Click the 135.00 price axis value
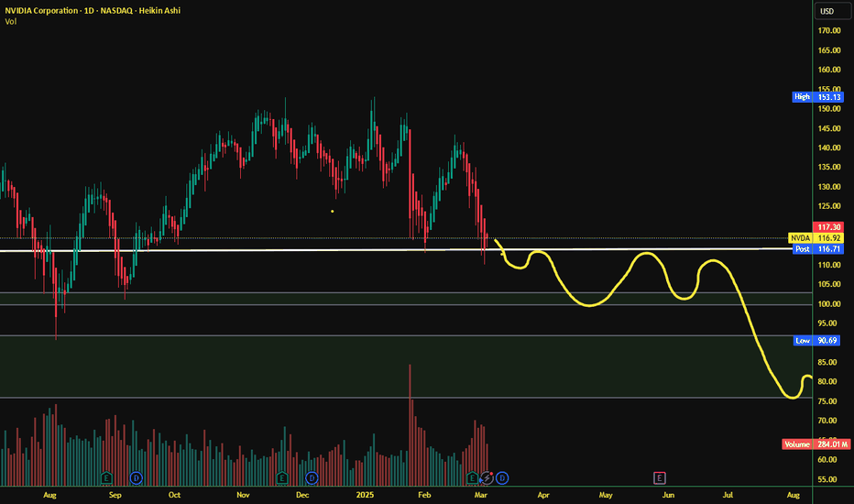The width and height of the screenshot is (854, 504). click(829, 168)
